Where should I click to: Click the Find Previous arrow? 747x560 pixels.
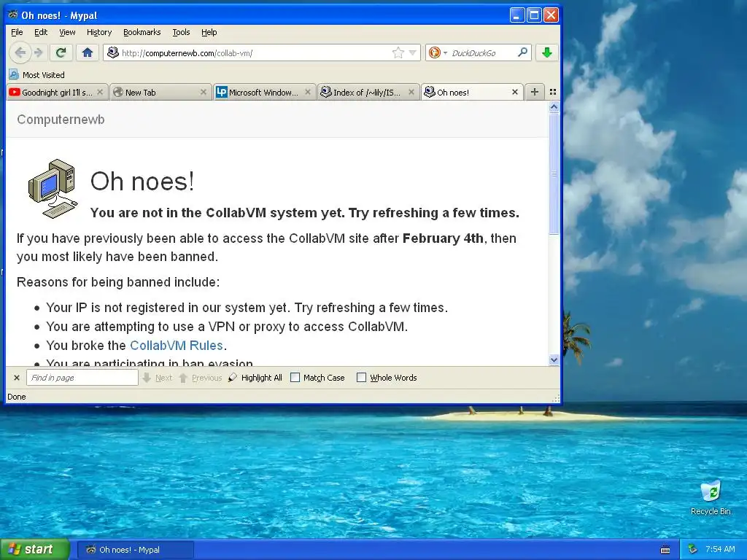201,378
